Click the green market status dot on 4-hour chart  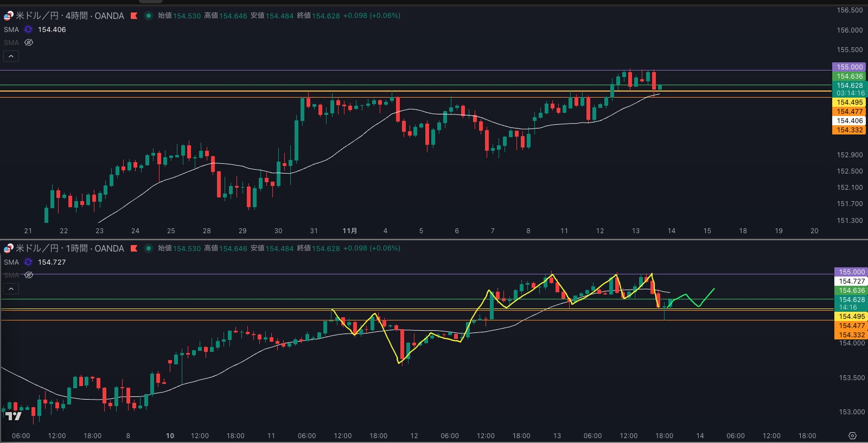148,16
